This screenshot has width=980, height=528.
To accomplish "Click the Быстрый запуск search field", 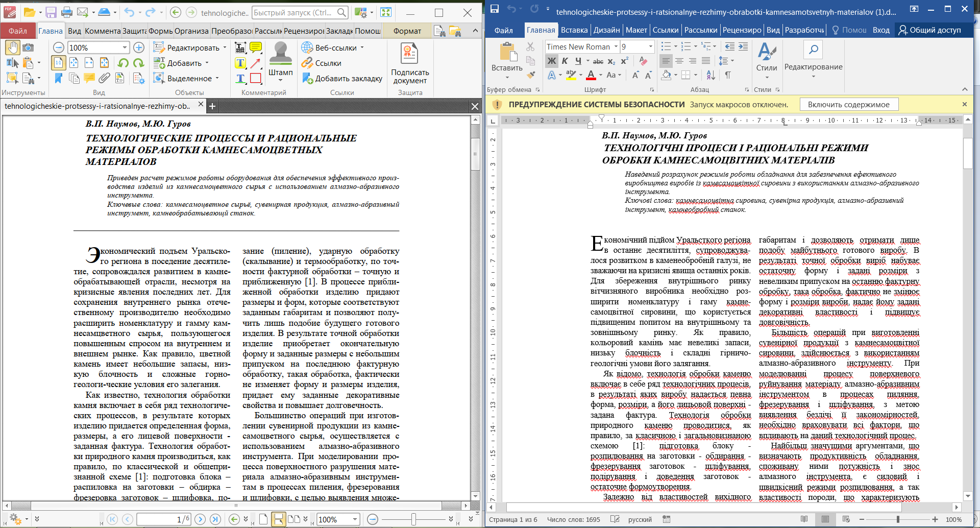I will (300, 12).
